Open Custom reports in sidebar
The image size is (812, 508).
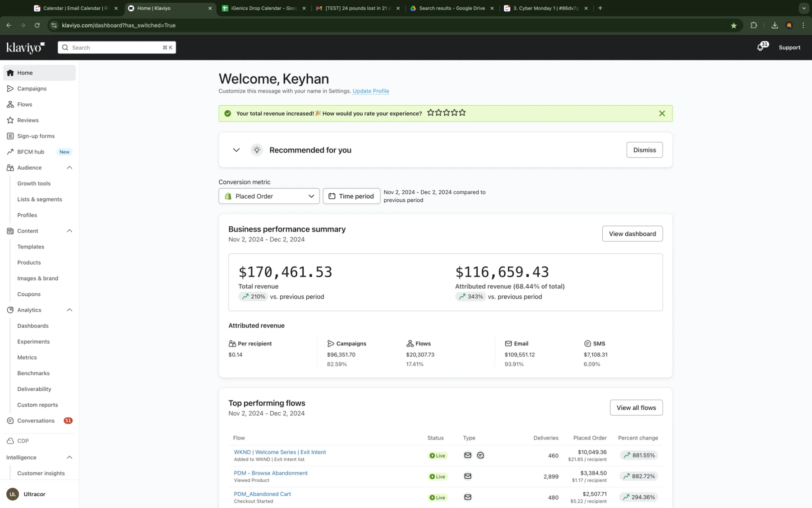point(37,405)
